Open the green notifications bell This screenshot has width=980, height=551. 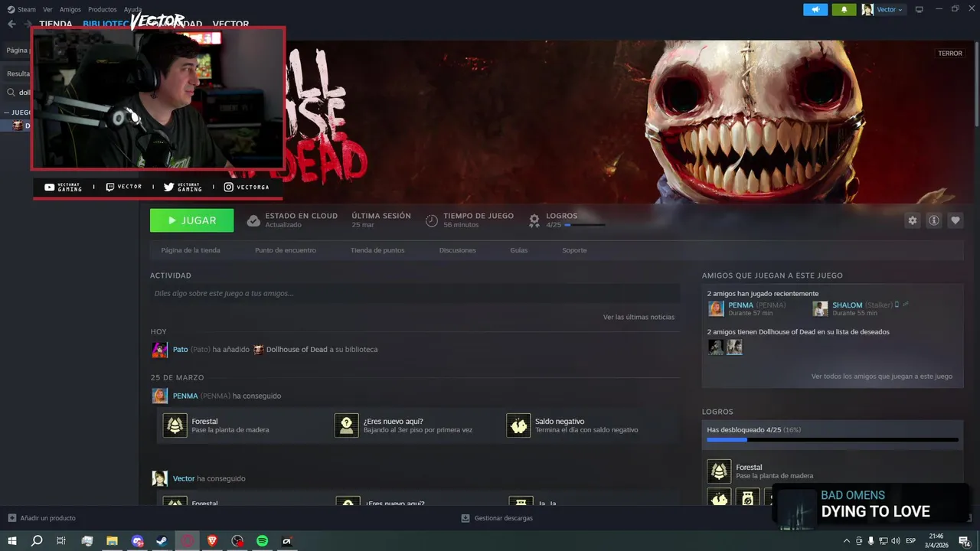844,9
